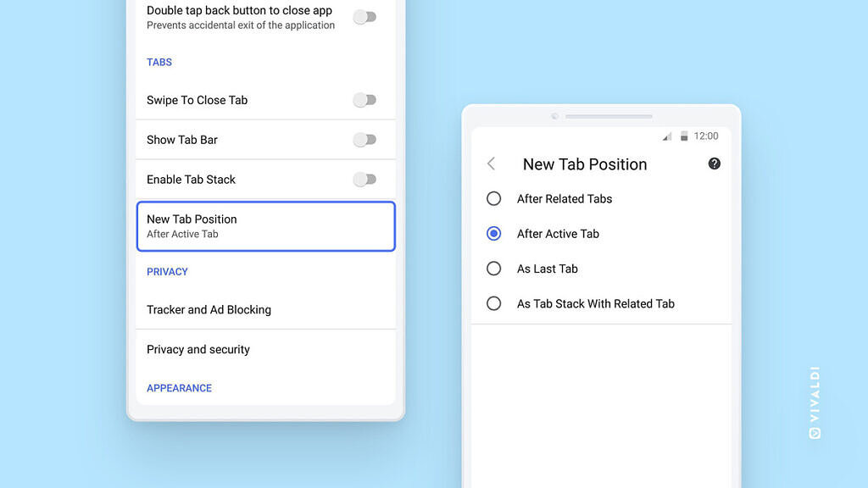This screenshot has height=488, width=868.
Task: Tap the signal strength status icon
Action: point(667,136)
